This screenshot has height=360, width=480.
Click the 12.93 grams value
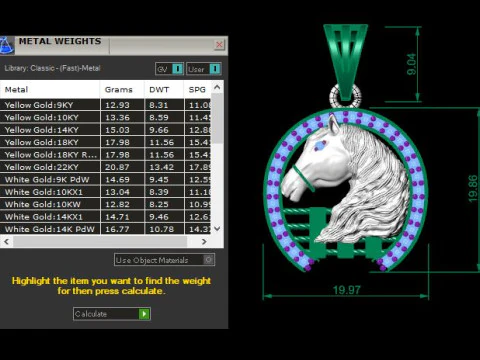[117, 105]
